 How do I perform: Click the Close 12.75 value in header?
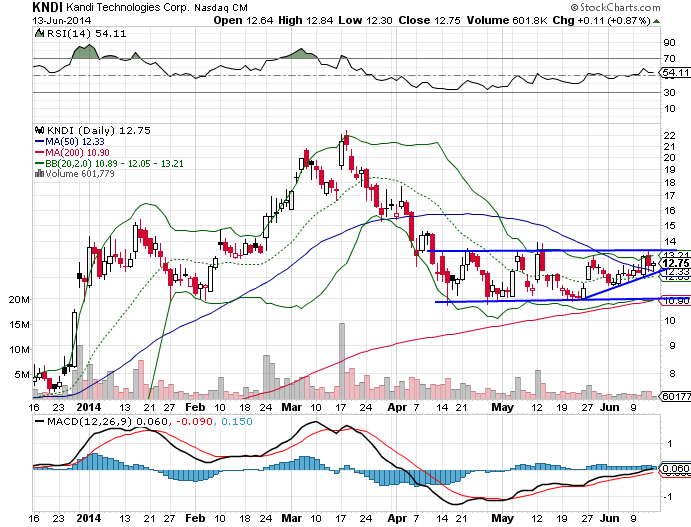coord(429,20)
